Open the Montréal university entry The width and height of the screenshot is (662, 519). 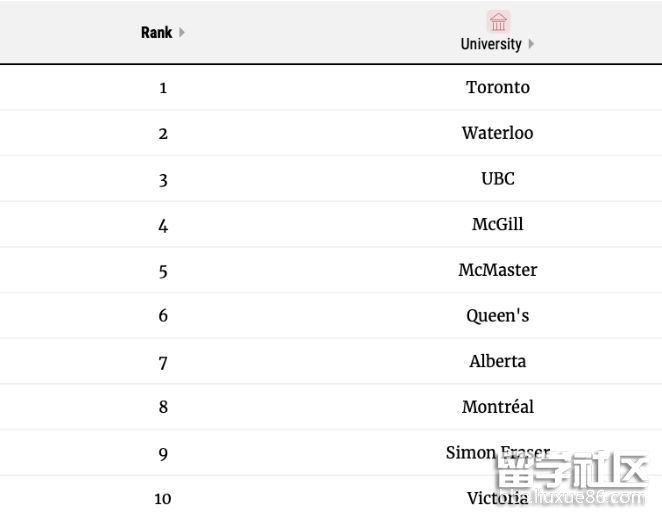498,407
